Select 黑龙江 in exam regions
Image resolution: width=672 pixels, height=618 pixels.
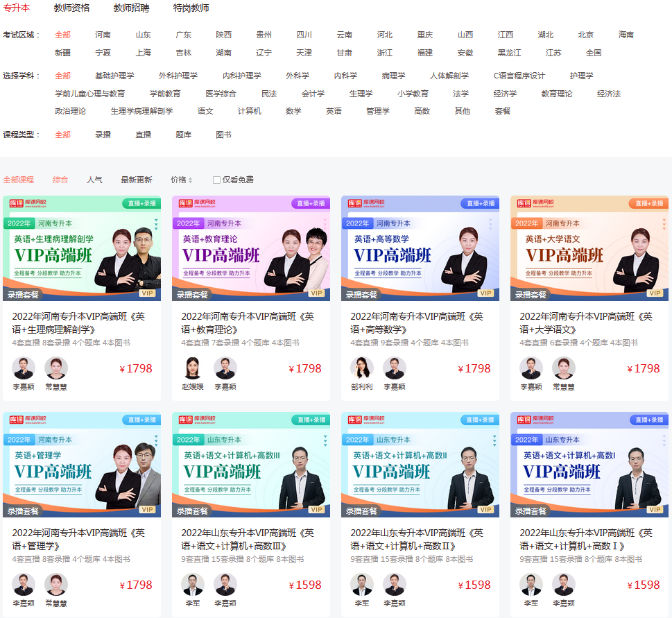(509, 53)
